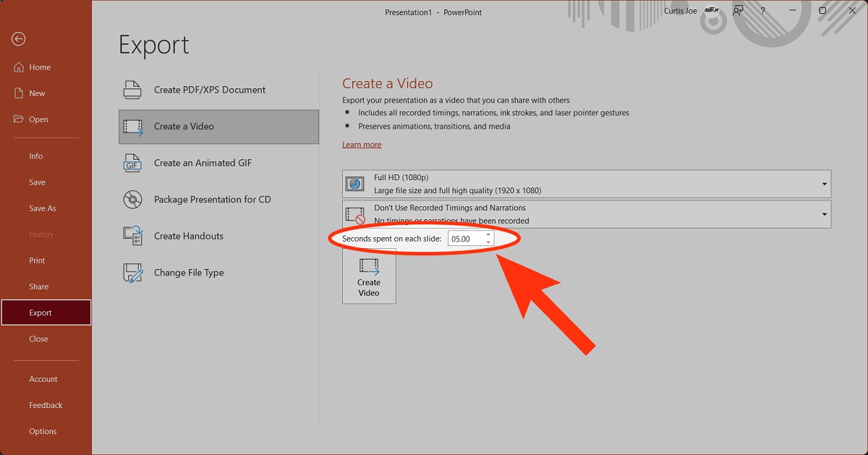Click the seconds spent on each slide field
This screenshot has width=868, height=455.
pyautogui.click(x=465, y=238)
